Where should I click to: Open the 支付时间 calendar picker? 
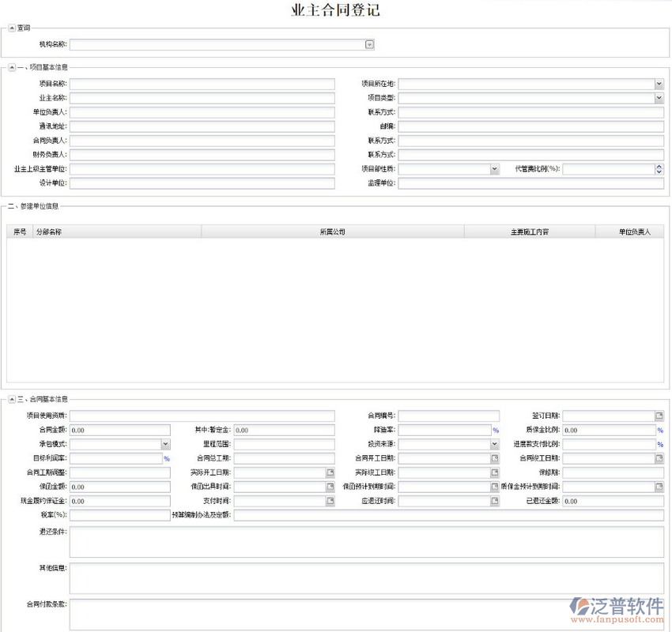(x=330, y=501)
